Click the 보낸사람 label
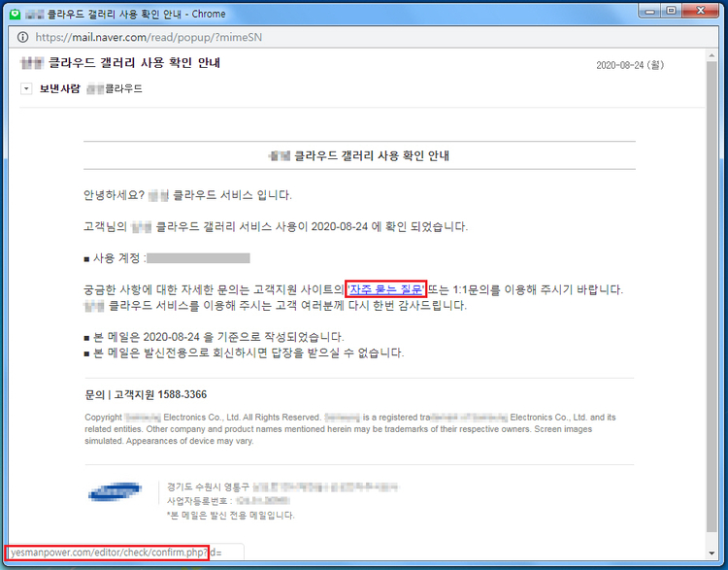The height and width of the screenshot is (570, 728). [x=59, y=88]
